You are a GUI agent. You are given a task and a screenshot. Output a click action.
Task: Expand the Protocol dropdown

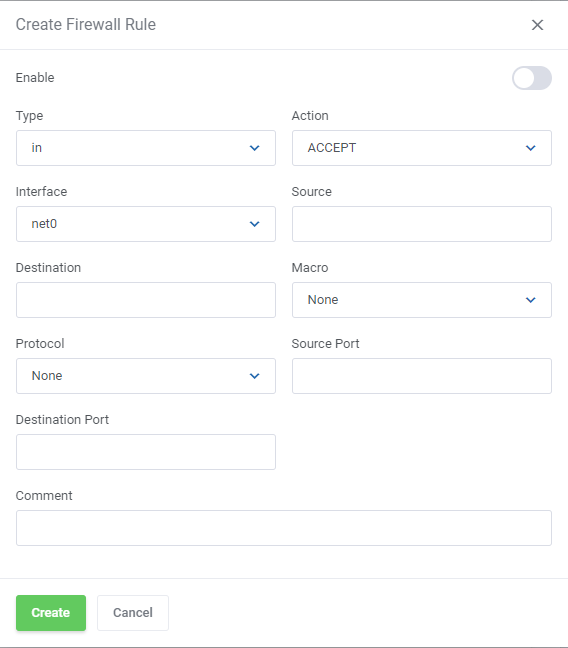tap(146, 376)
